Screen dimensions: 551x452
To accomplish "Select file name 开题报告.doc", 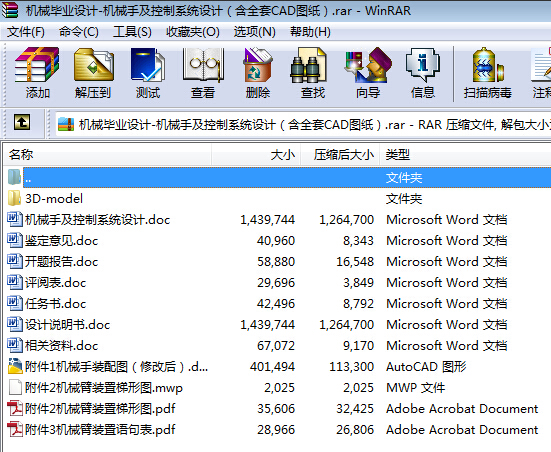I will click(61, 261).
